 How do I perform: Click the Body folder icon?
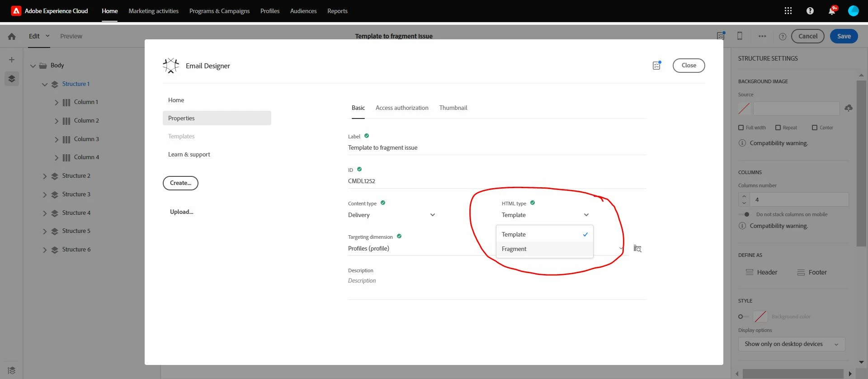pos(43,66)
